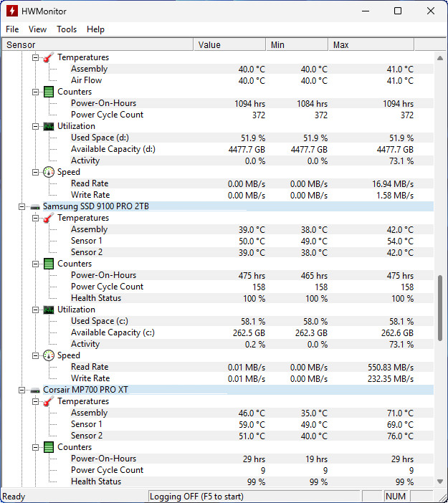This screenshot has height=503, width=448.
Task: Collapse Corsair Counters group
Action: [x=35, y=448]
